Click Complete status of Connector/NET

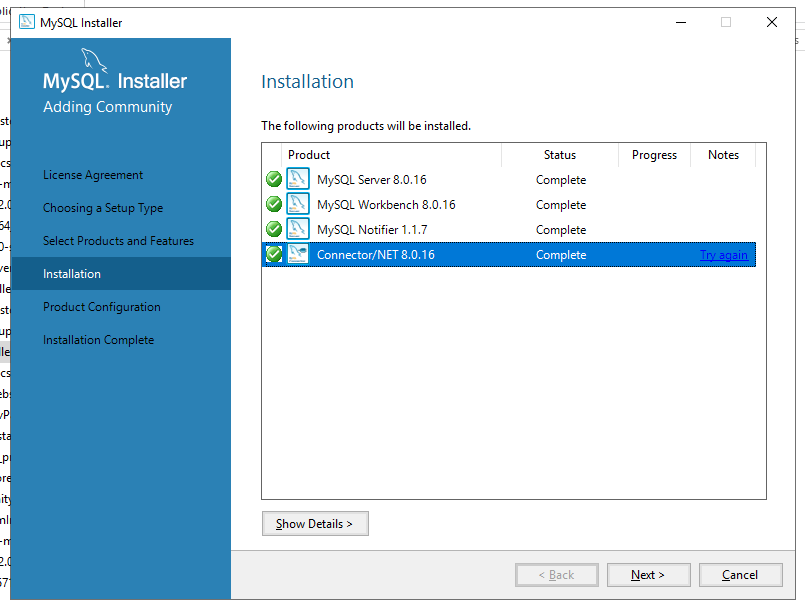[x=561, y=255]
